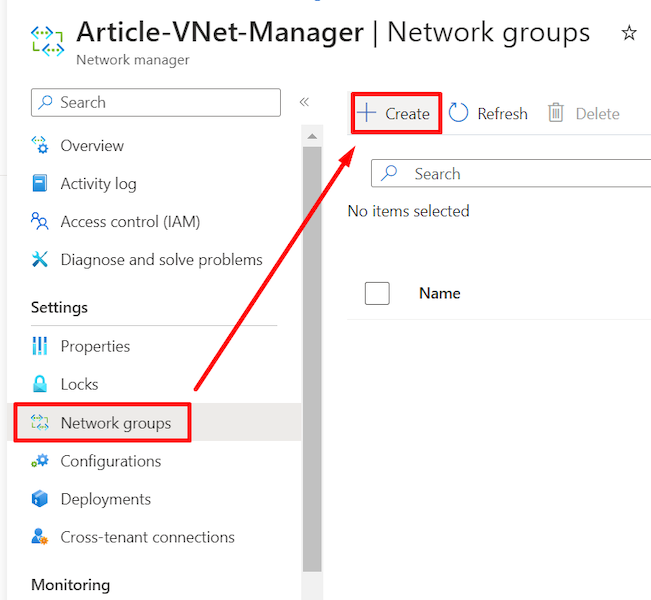Viewport: 651px width, 600px height.
Task: Sort by the Name column header
Action: (440, 293)
